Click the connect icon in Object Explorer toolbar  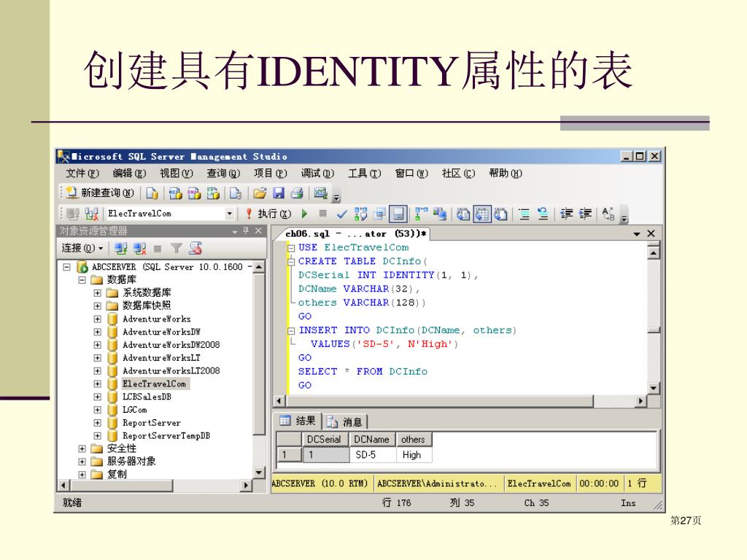point(120,248)
